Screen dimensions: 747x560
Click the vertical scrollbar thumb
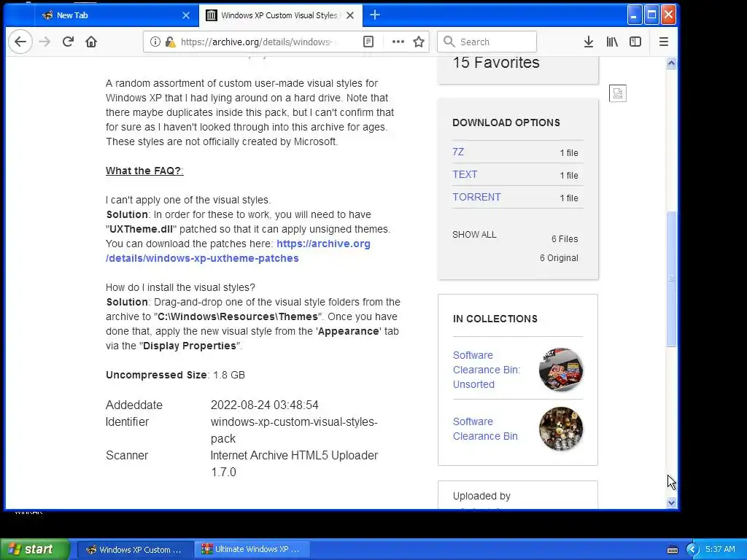671,279
